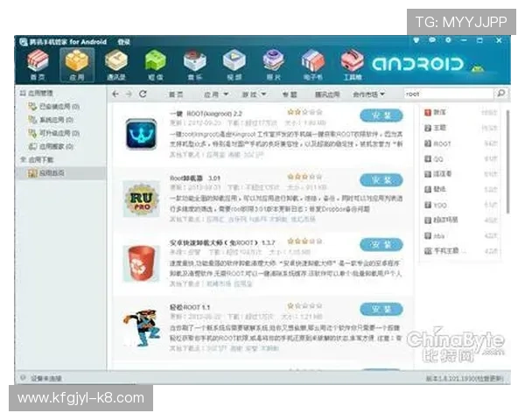Image resolution: width=525 pixels, height=420 pixels.
Task: Click the star rating of Root卸载器
Action: point(305,176)
